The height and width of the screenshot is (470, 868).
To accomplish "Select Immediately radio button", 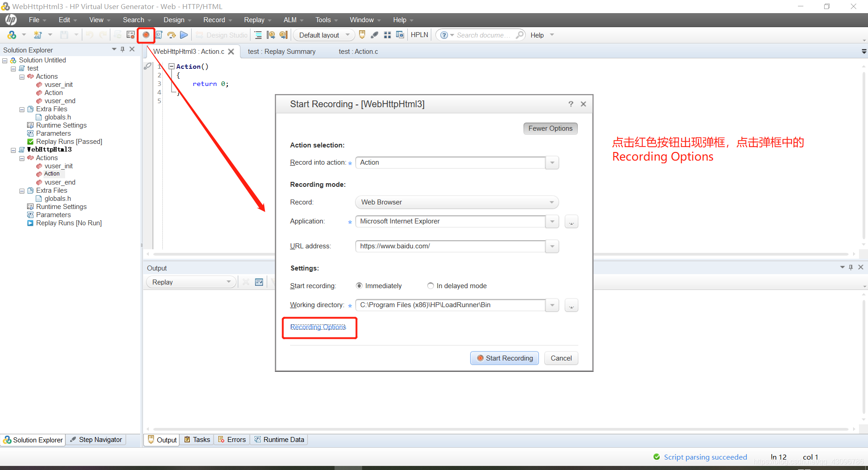I will point(359,286).
